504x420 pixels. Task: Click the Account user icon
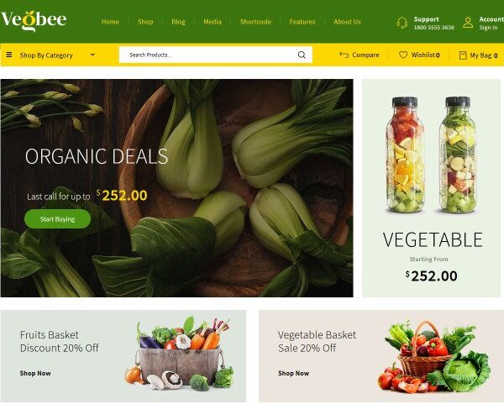[468, 23]
